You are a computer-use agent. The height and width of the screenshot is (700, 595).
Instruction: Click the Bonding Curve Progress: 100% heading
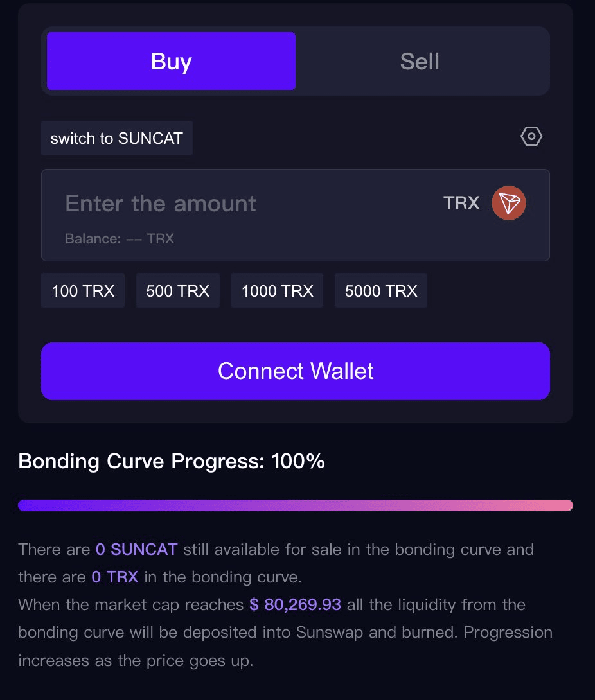[172, 461]
